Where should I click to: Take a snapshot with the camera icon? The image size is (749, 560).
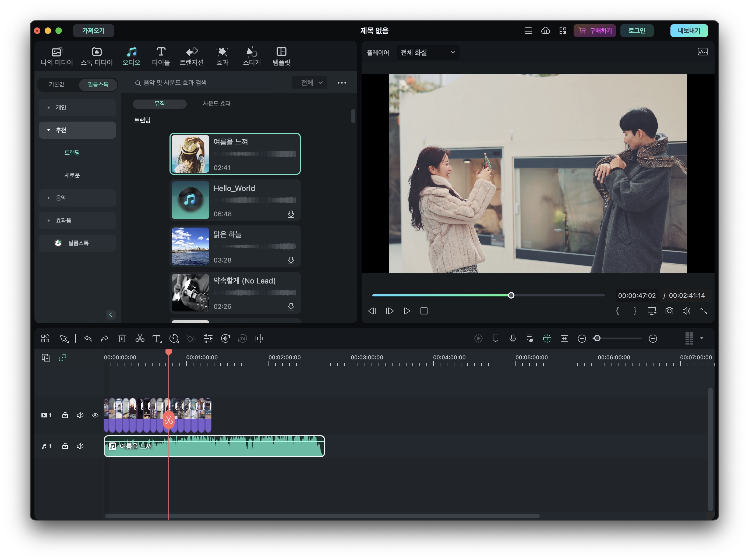pos(669,311)
